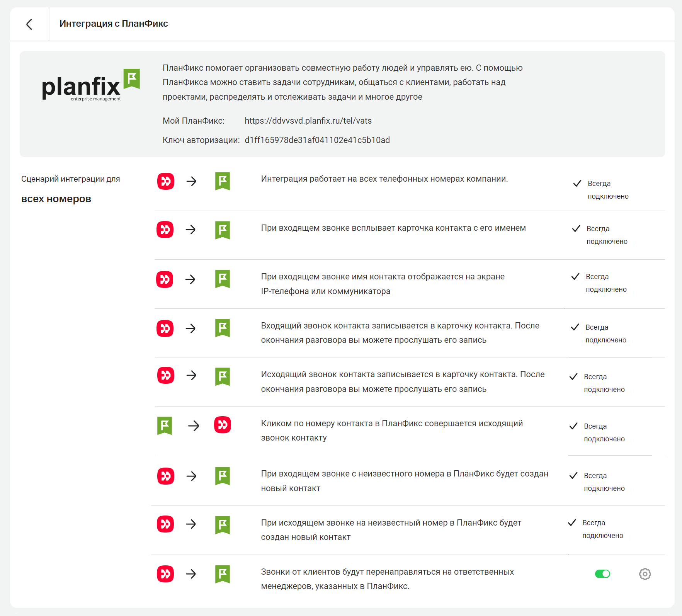Toggle call redirection to responsible managers
Image resolution: width=682 pixels, height=616 pixels.
602,574
